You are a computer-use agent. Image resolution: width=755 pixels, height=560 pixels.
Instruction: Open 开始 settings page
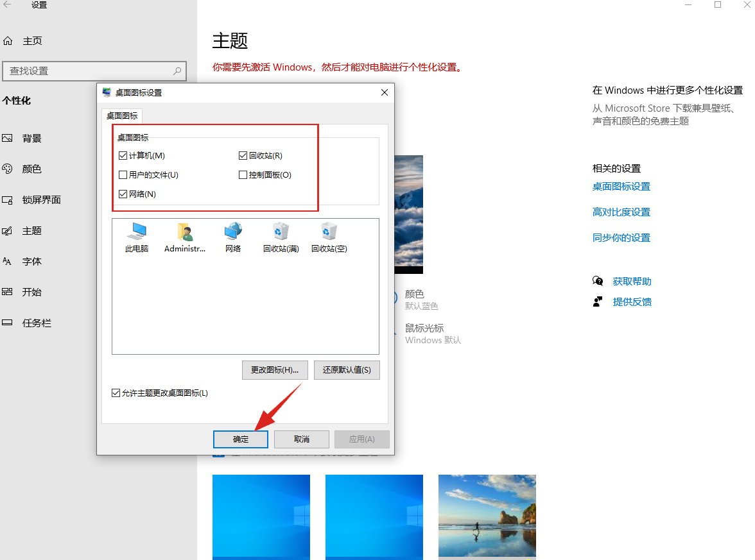[32, 292]
